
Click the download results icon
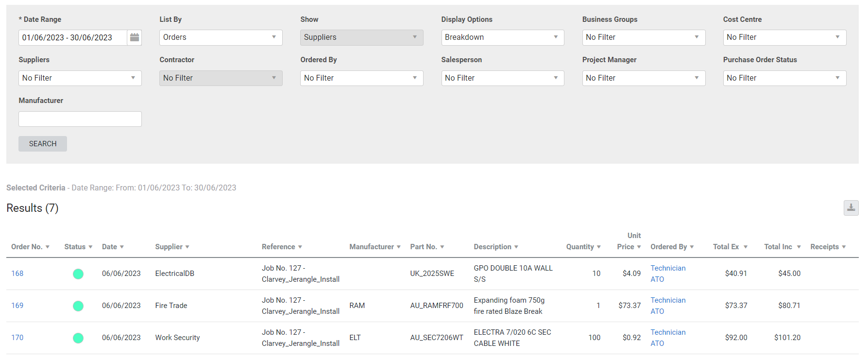[x=851, y=208]
